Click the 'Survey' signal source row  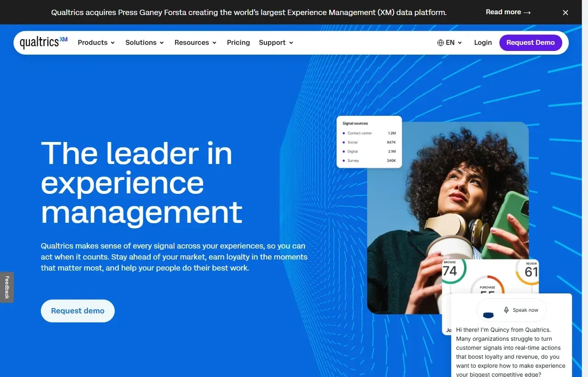[369, 161]
